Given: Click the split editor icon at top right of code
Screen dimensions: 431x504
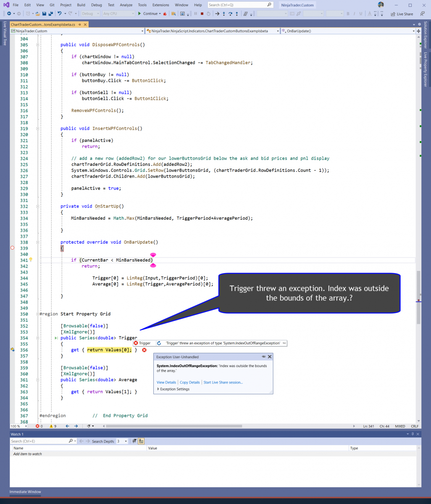Looking at the screenshot, I should [x=418, y=31].
